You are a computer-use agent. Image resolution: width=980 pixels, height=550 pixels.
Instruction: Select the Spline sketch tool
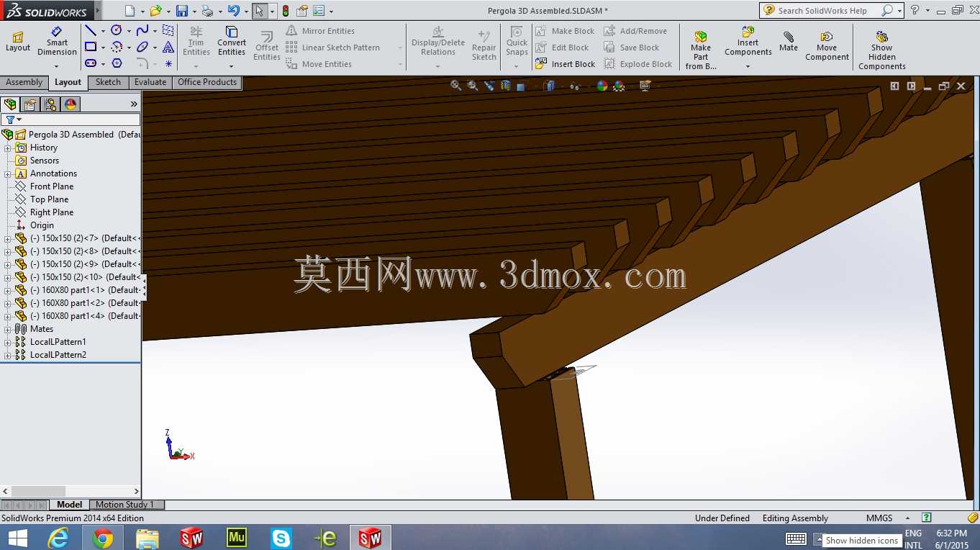(142, 30)
